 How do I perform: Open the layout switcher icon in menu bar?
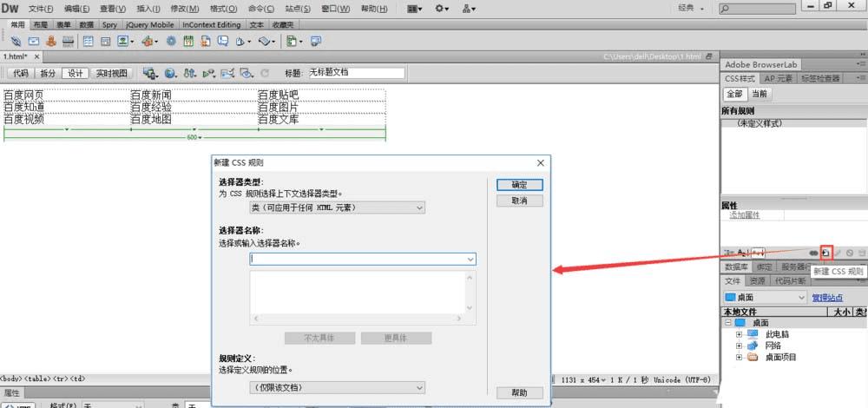pos(415,9)
